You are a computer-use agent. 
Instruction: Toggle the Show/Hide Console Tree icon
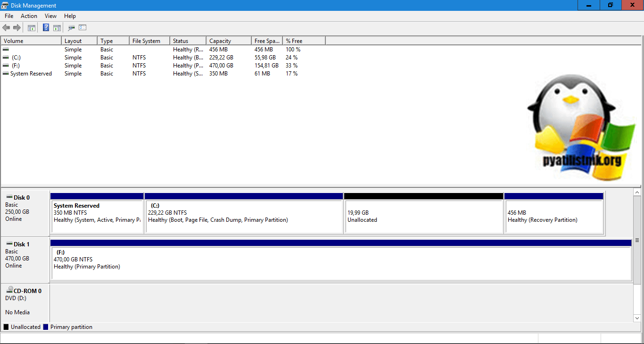tap(32, 28)
